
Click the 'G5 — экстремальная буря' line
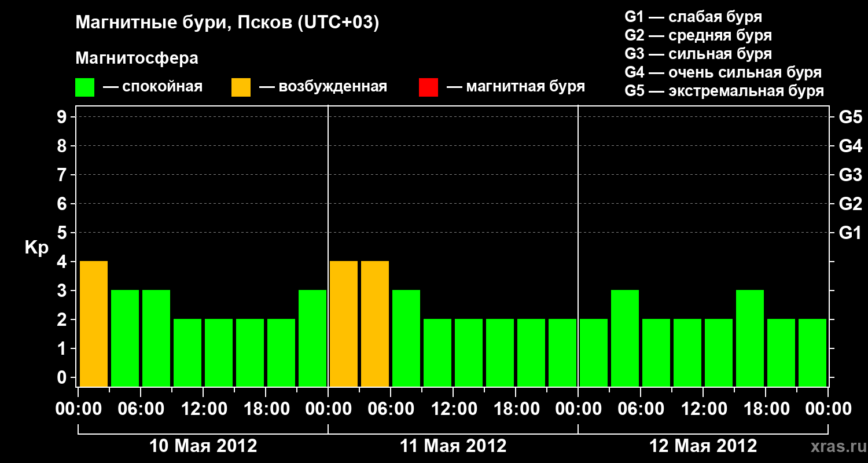click(x=724, y=91)
